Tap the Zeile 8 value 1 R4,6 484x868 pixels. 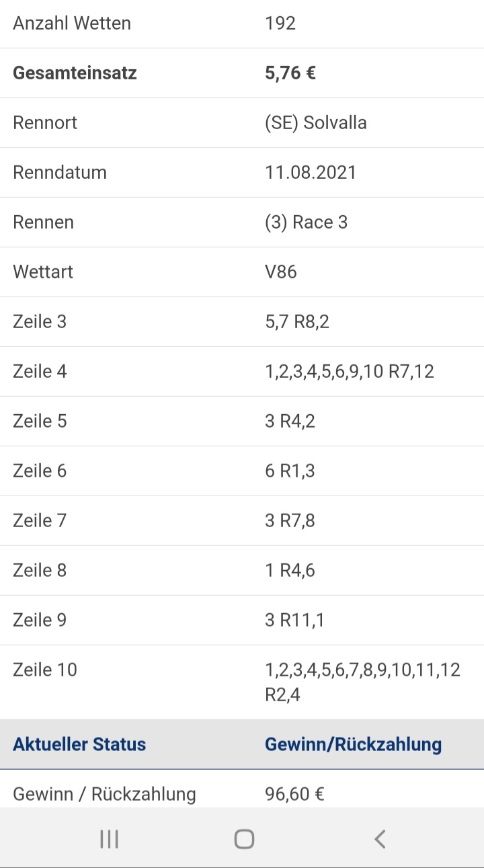coord(290,571)
